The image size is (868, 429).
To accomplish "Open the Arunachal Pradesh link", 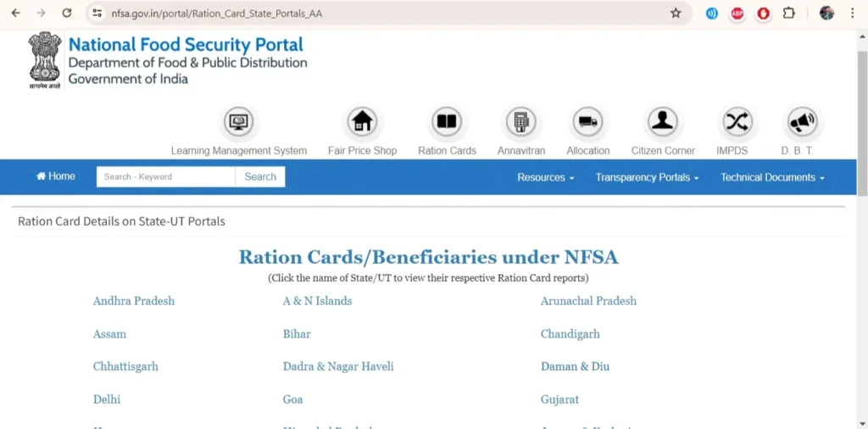I will coord(588,301).
